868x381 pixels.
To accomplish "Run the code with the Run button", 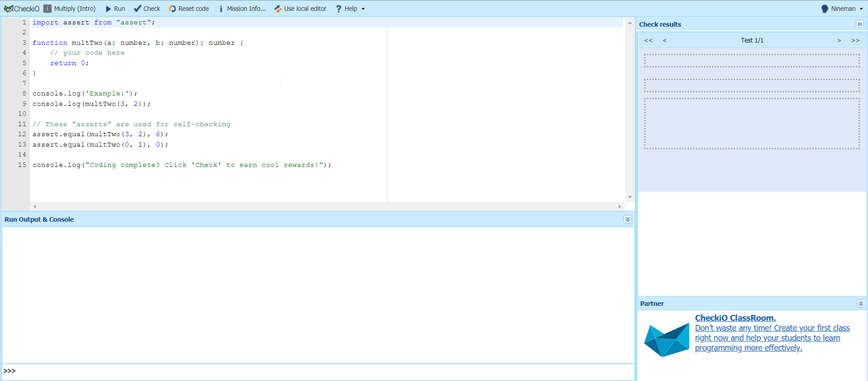I will (x=115, y=9).
